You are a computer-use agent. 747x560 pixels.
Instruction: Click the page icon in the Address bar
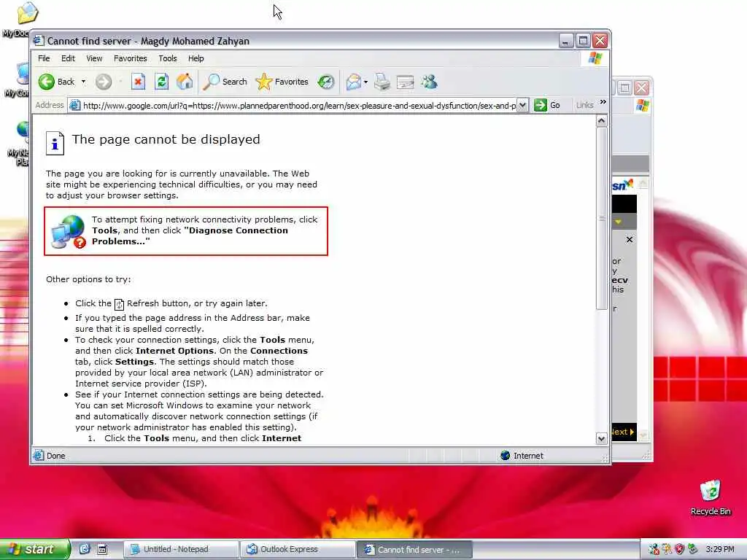[x=75, y=105]
